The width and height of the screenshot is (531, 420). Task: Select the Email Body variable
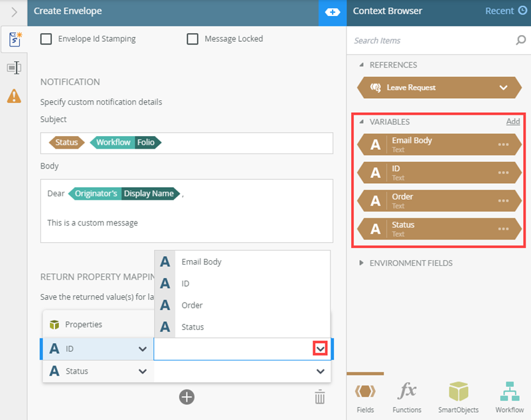[439, 145]
